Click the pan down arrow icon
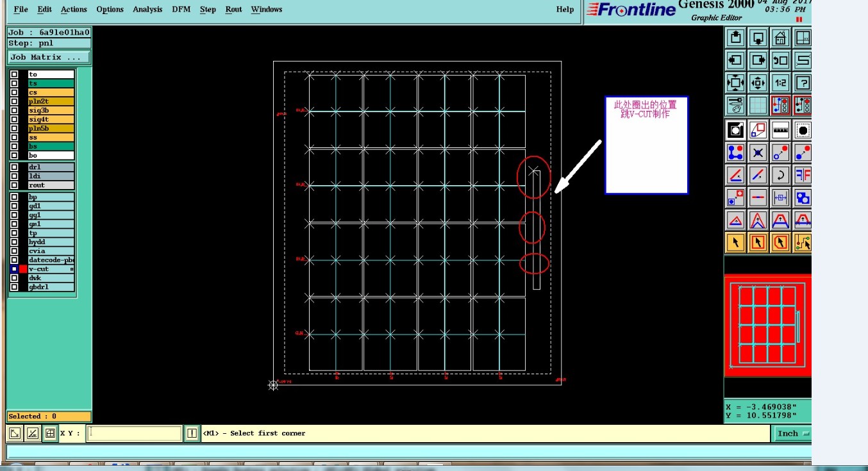 point(758,38)
